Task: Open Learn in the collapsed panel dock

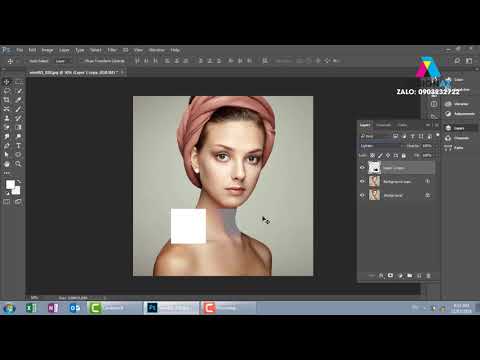Action: click(455, 80)
